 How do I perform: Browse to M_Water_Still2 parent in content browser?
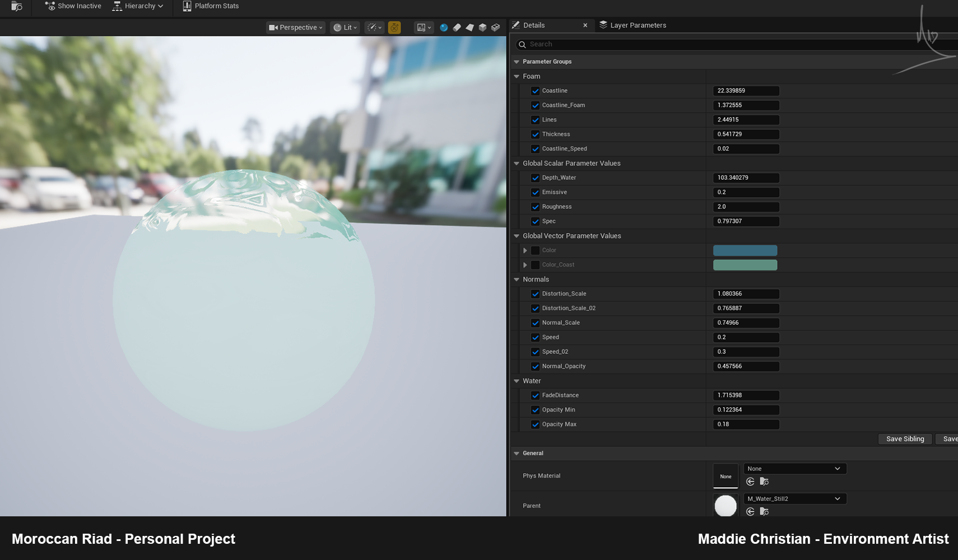click(x=764, y=511)
